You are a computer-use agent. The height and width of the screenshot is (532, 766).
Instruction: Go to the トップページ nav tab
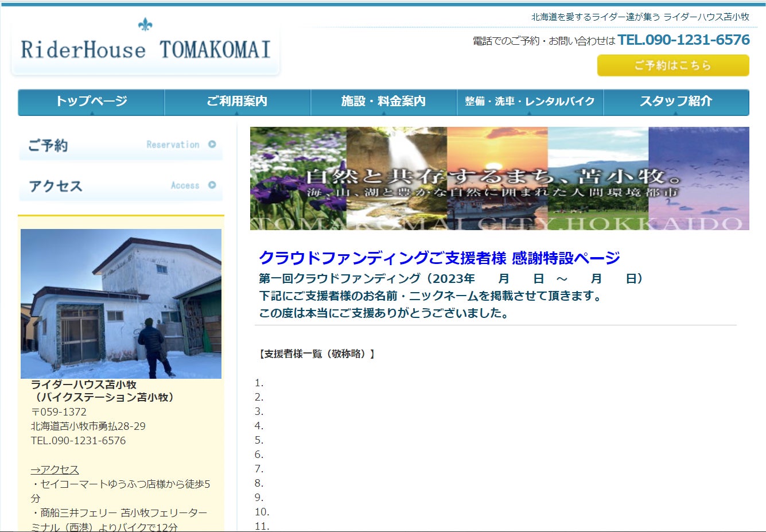point(91,102)
